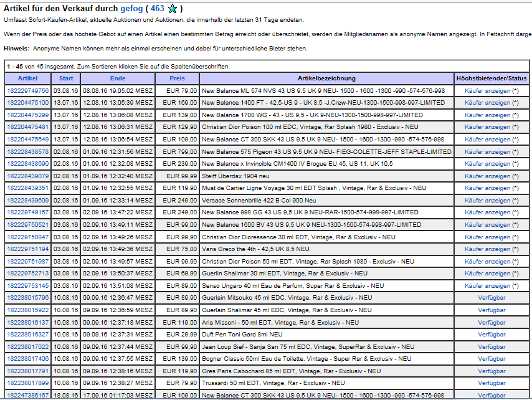Click Verfügbar status for Trussardi 50 ml EDT
Viewport: 532px width, 400px height.
(492, 383)
